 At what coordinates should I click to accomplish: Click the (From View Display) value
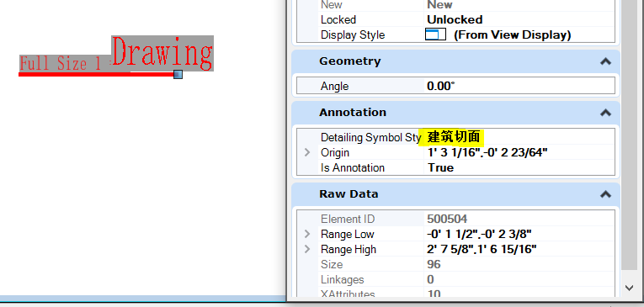coord(512,34)
